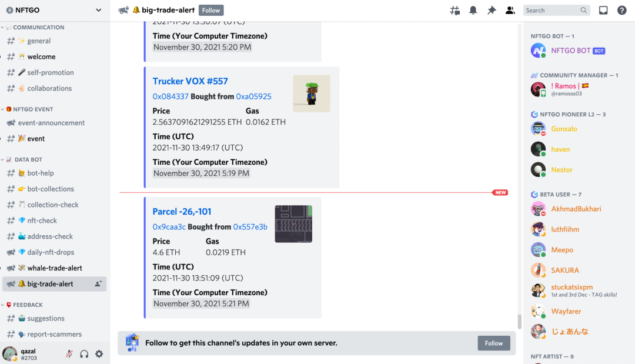Collapse the DATA BOT category
Screen dimensions: 635x364
pyautogui.click(x=28, y=159)
